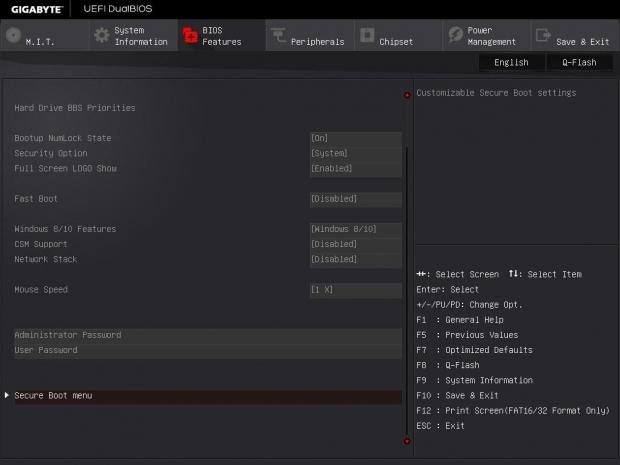Click the red scroll down arrow
Screen dimensions: 620x465
click(x=407, y=441)
